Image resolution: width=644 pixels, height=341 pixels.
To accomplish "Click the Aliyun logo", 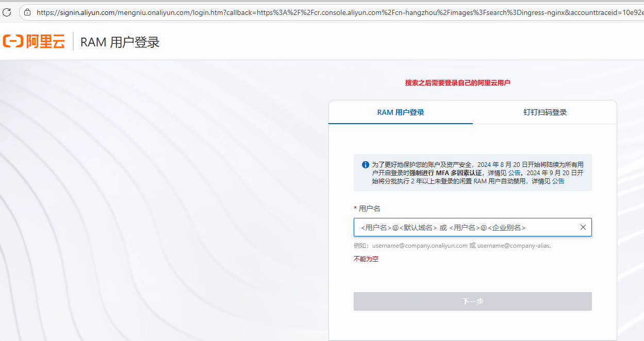I will point(34,42).
